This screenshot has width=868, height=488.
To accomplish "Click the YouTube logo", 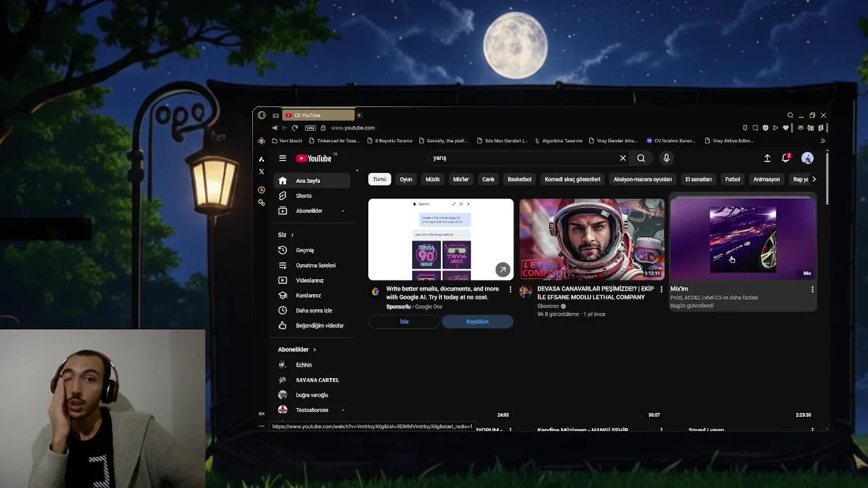I will pos(314,159).
